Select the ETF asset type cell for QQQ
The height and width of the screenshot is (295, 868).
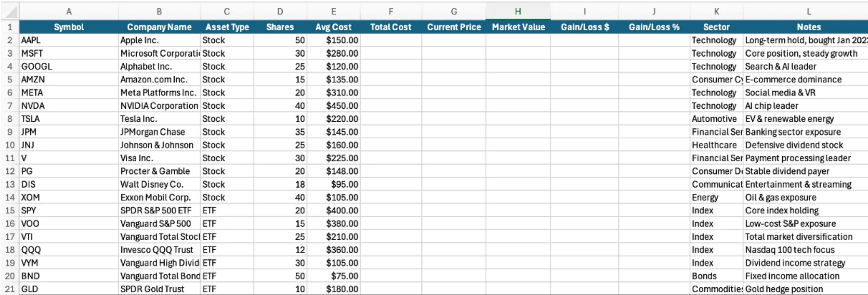(x=227, y=249)
